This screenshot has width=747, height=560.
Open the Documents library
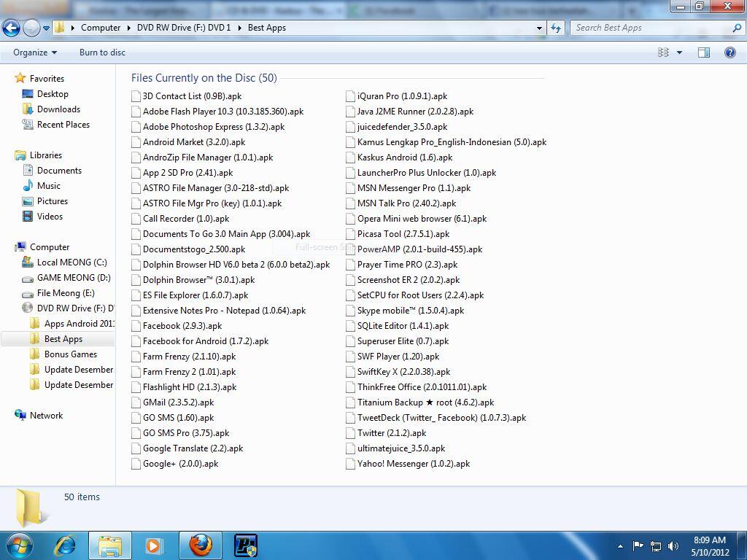pyautogui.click(x=59, y=171)
